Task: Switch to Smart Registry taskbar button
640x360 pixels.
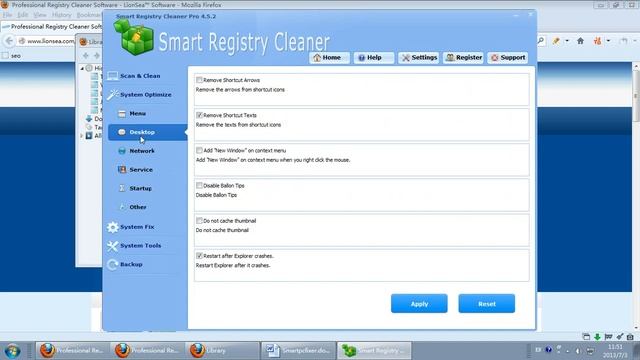Action: (374, 351)
